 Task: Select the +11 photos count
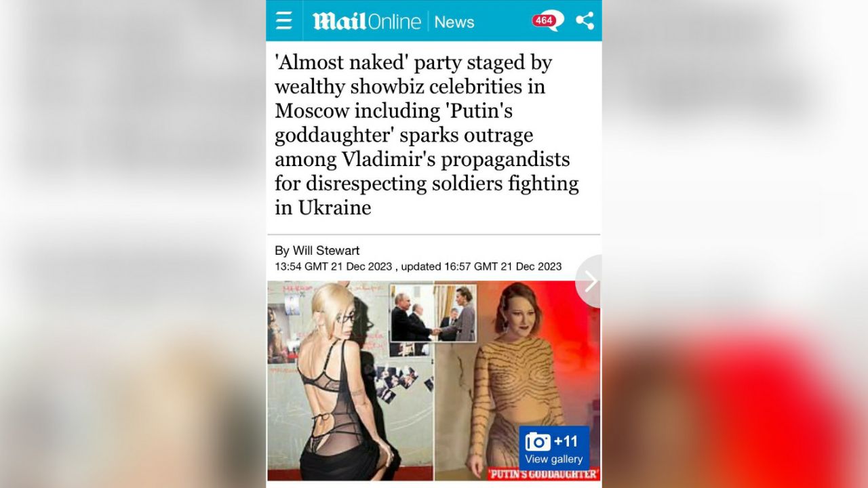coord(566,442)
